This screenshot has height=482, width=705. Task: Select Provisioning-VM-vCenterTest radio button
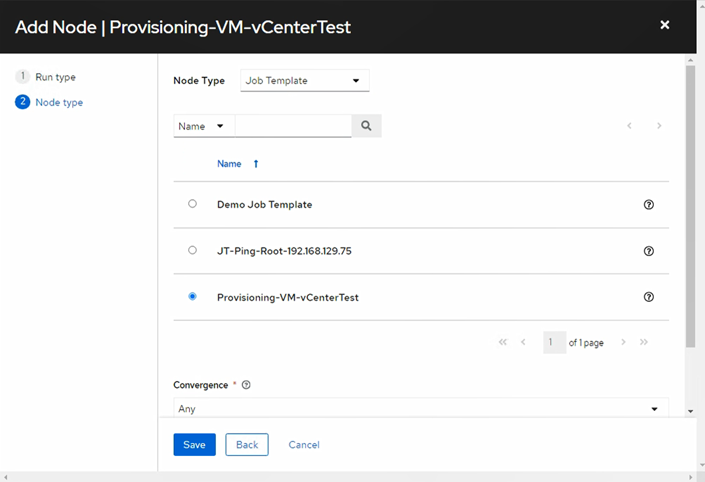192,296
